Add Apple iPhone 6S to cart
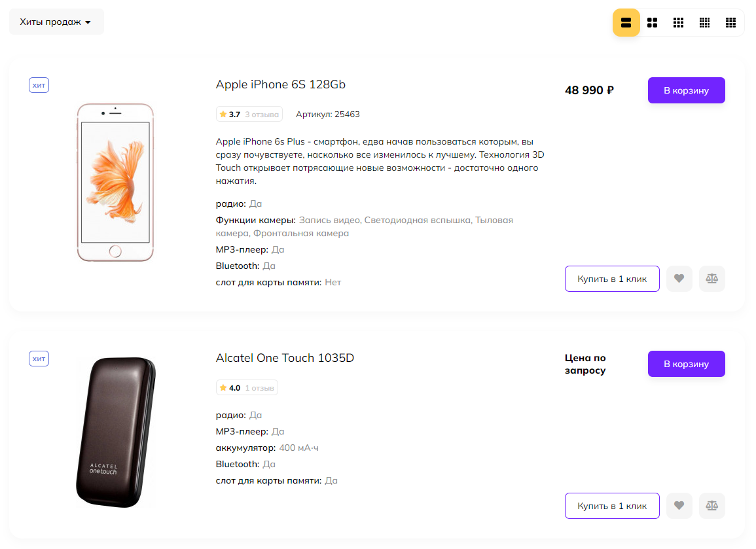Screen dimensions: 756x549 686,90
